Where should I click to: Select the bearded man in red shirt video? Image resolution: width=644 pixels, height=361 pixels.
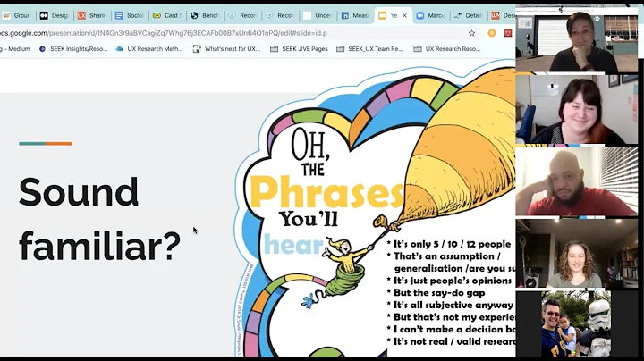point(577,181)
